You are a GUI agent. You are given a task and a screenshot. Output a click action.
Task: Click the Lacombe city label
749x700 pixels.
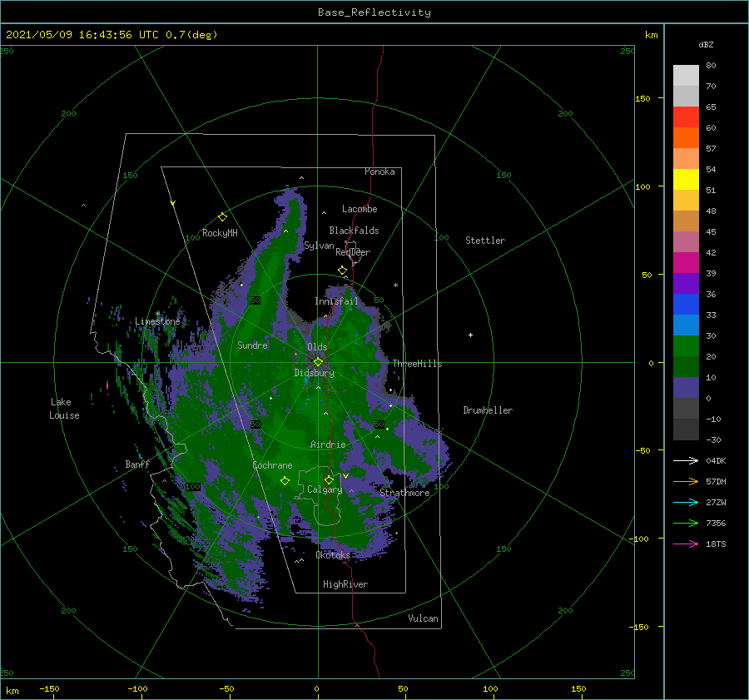(x=360, y=209)
